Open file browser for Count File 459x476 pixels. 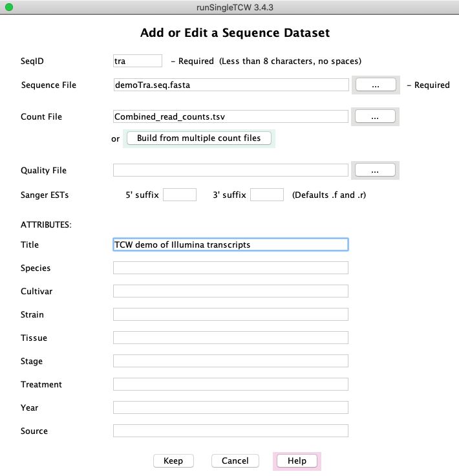click(x=375, y=116)
